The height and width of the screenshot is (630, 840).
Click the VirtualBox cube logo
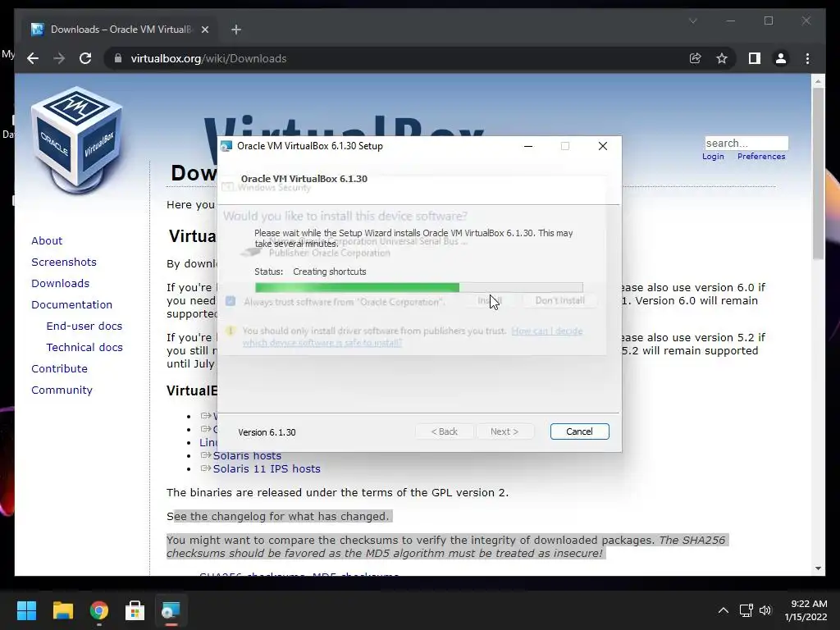(x=77, y=140)
